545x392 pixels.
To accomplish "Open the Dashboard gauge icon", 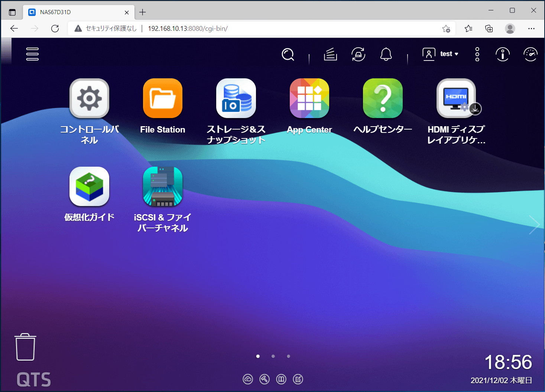I will tap(531, 54).
